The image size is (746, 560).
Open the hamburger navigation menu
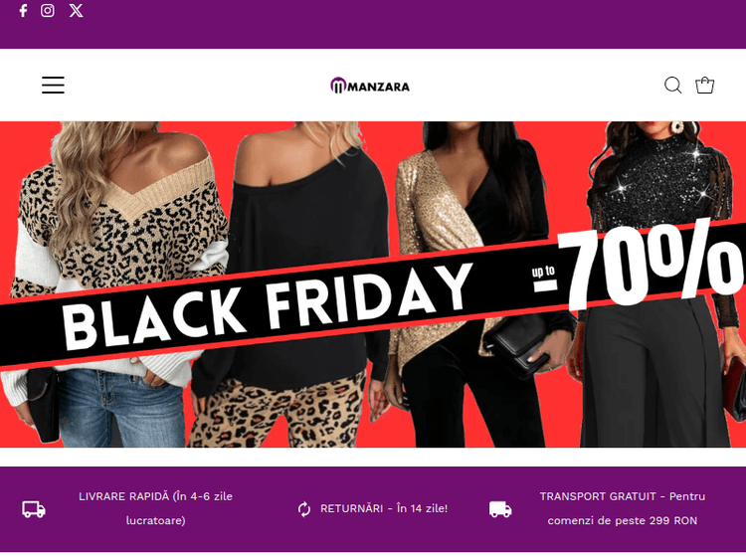point(53,85)
